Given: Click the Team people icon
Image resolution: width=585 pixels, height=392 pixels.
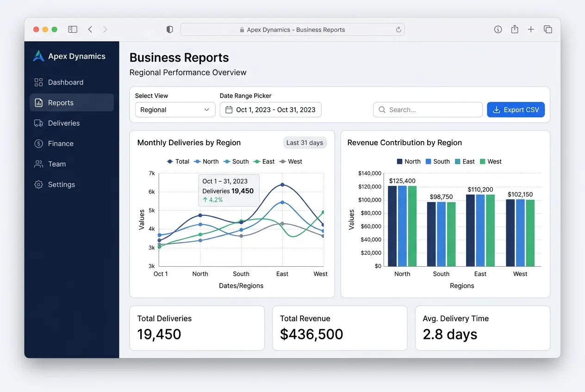Looking at the screenshot, I should tap(38, 164).
